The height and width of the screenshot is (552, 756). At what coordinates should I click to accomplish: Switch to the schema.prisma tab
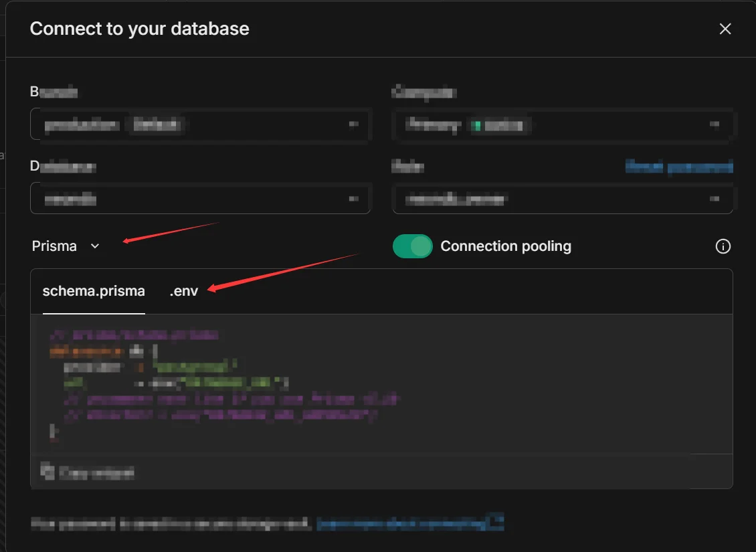click(x=94, y=291)
